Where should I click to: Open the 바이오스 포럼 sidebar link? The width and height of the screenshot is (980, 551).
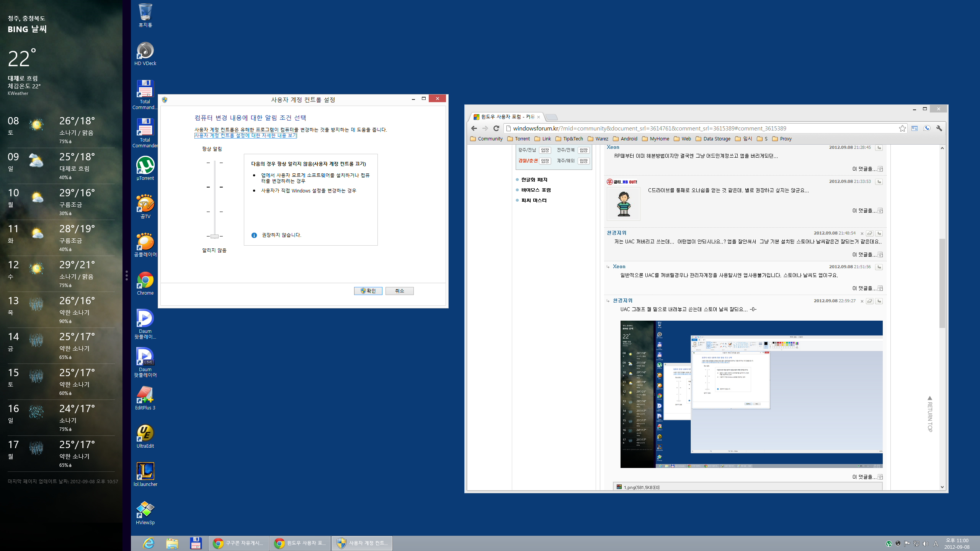pos(536,190)
